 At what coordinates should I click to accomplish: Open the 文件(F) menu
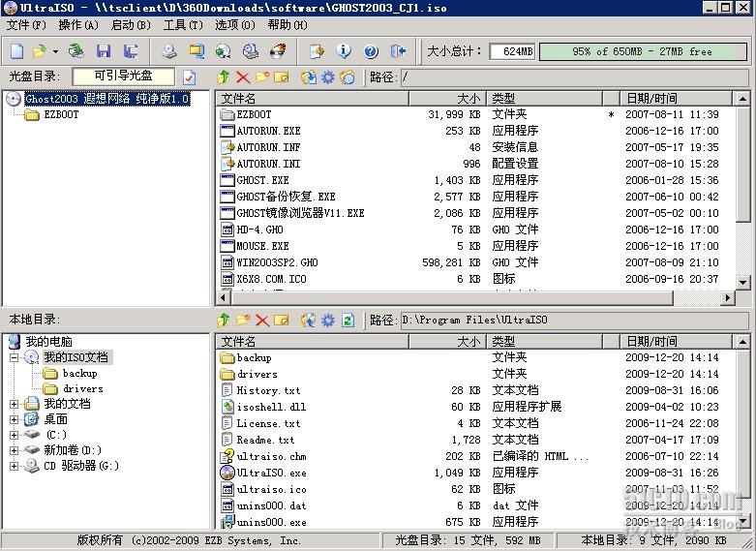pyautogui.click(x=26, y=25)
